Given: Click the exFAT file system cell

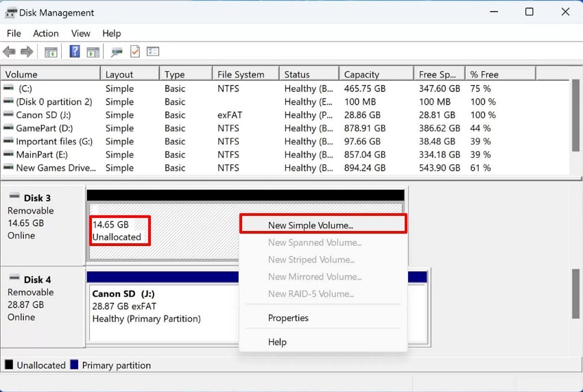Looking at the screenshot, I should (x=230, y=115).
